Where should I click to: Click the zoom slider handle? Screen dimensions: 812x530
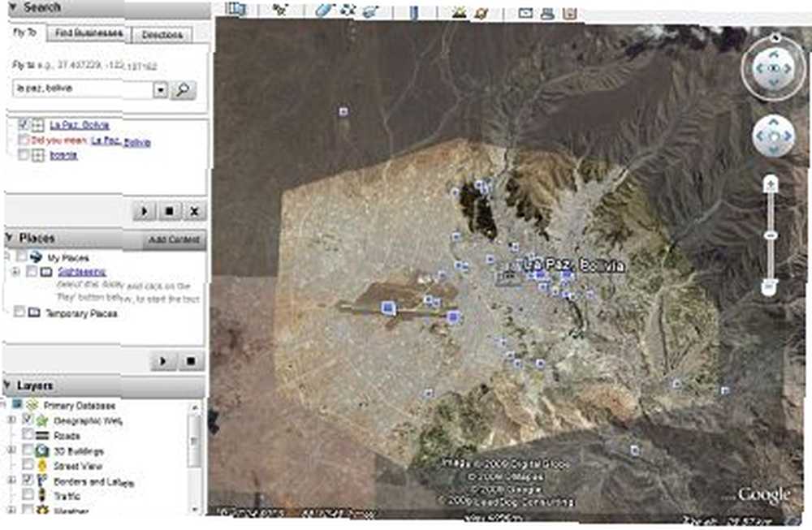click(x=771, y=235)
